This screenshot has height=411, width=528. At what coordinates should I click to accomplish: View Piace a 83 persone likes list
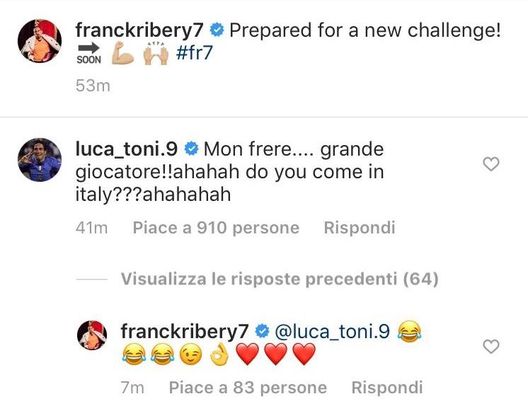pos(248,388)
